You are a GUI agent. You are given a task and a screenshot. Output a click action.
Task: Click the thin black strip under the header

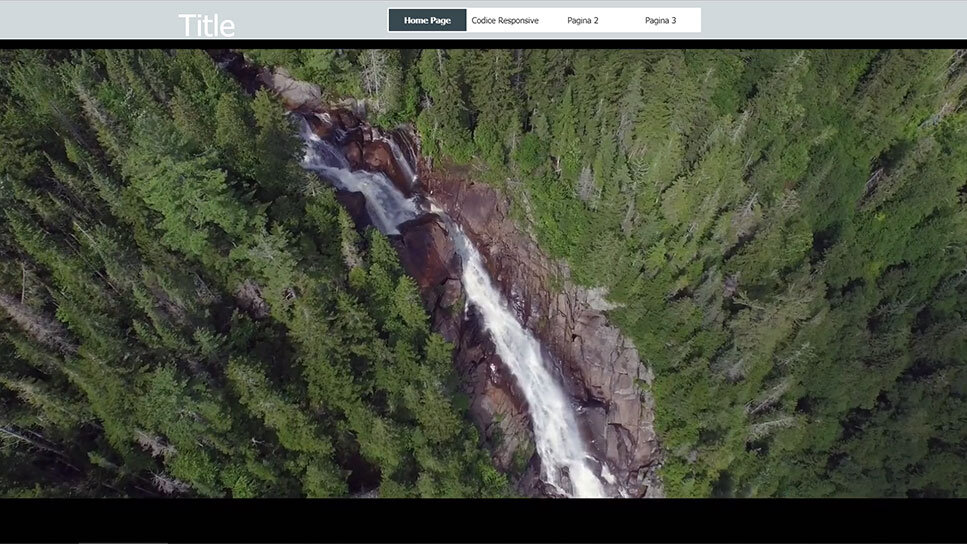tap(483, 44)
